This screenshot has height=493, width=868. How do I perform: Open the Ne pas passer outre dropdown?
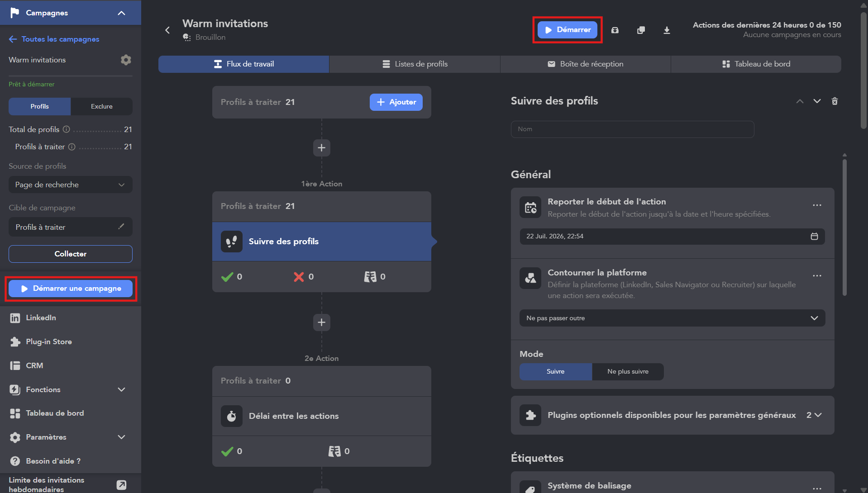point(672,318)
